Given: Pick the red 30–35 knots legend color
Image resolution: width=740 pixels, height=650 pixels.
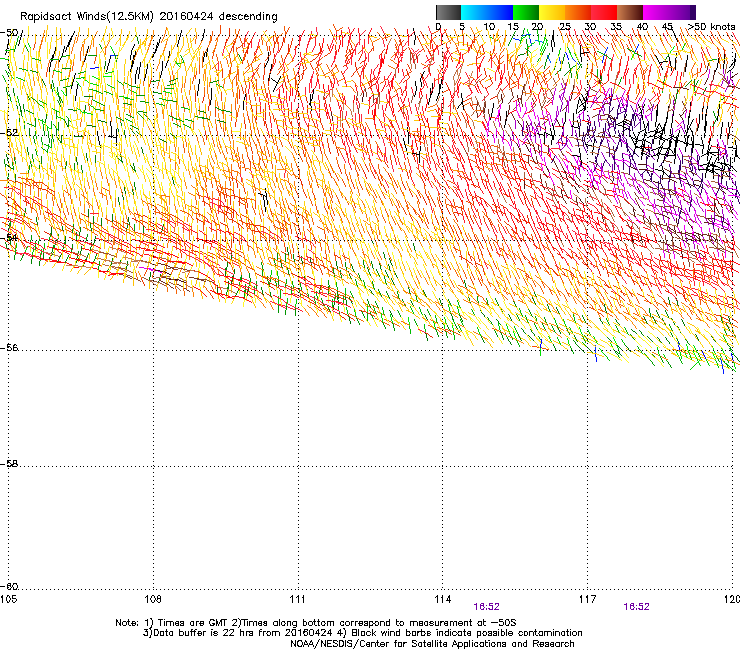Looking at the screenshot, I should pos(604,12).
